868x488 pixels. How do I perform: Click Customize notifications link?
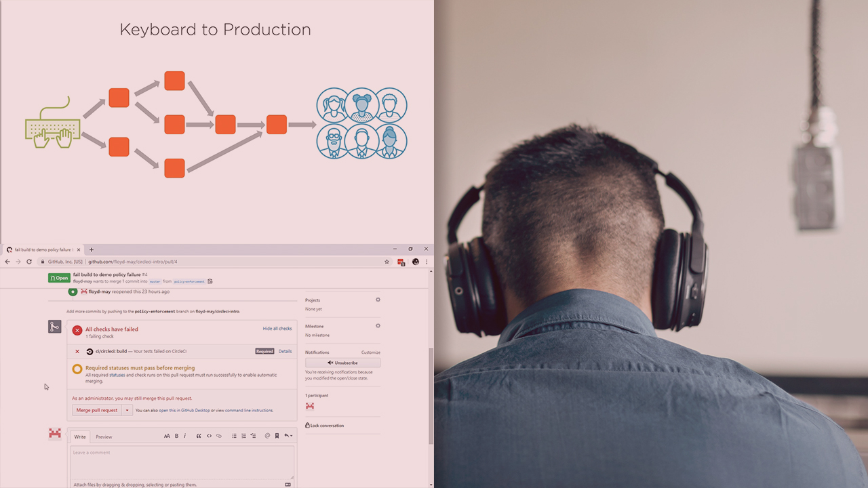(371, 352)
